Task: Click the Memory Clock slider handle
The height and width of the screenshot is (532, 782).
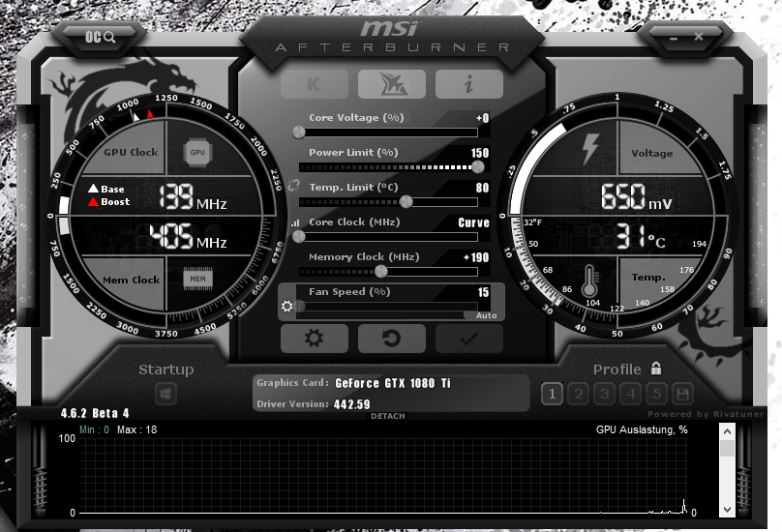Action: click(380, 272)
